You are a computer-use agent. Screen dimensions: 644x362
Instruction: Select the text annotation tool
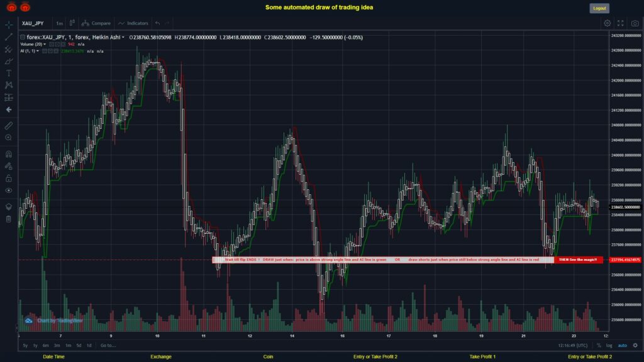click(9, 73)
